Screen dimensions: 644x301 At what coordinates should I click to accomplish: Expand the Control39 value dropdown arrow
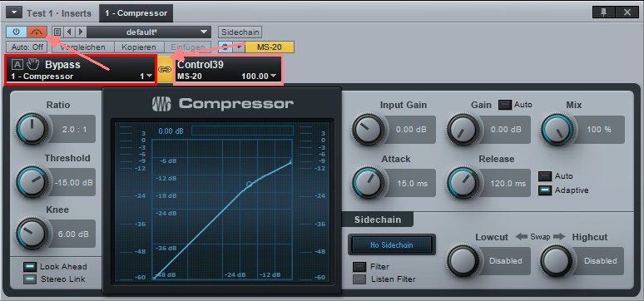pos(274,76)
